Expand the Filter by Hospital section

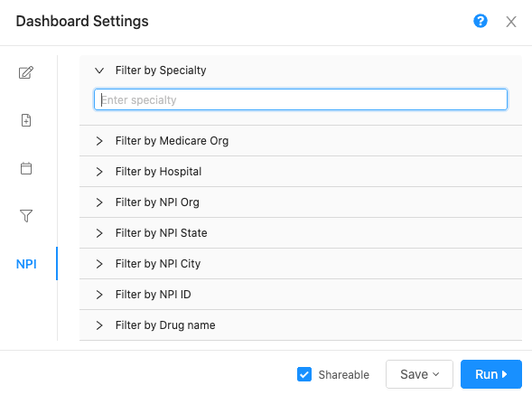[301, 172]
